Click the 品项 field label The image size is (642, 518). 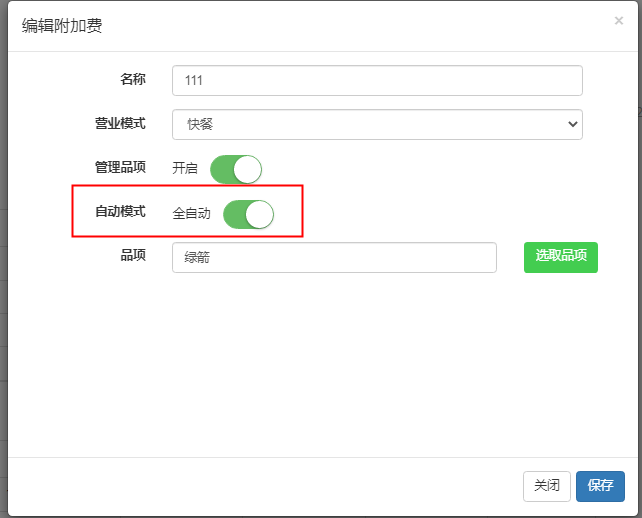132,255
